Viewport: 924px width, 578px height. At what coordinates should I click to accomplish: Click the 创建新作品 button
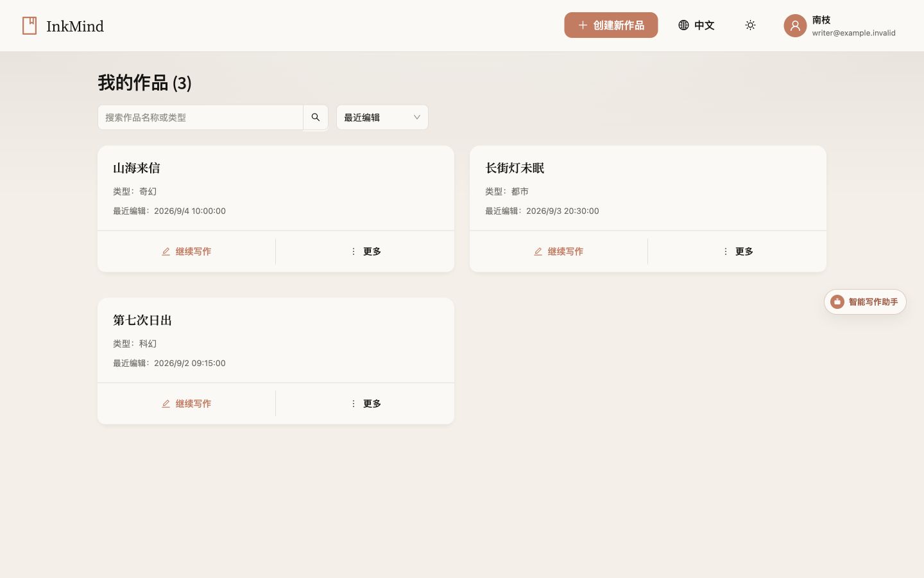[611, 25]
